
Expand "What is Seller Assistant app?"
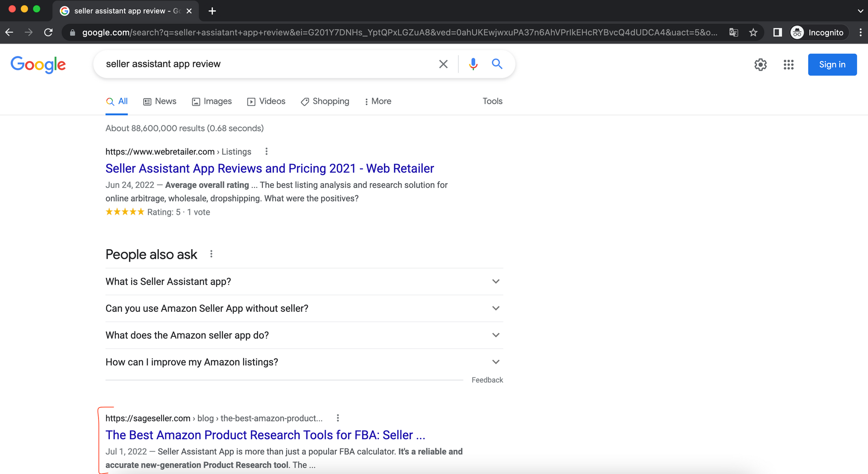tap(496, 281)
